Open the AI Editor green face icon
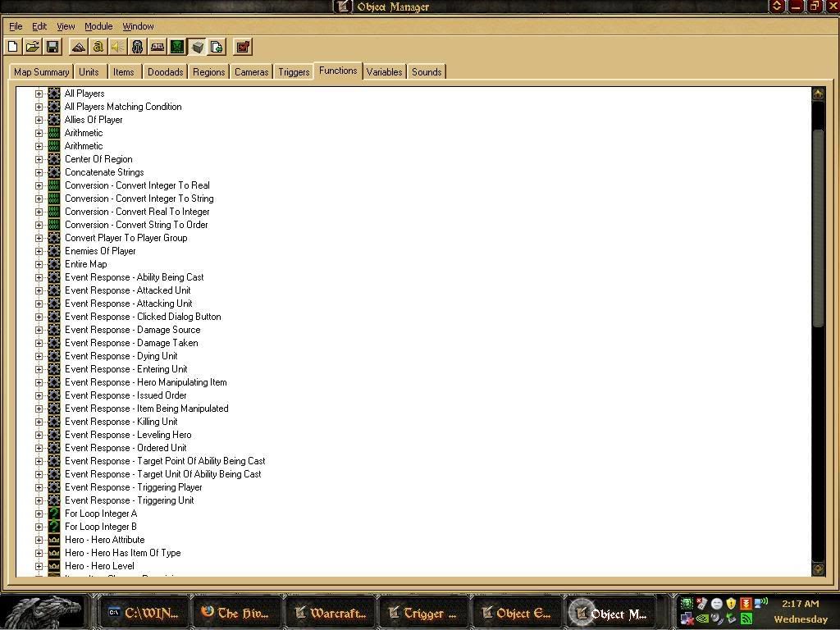840x630 pixels. click(177, 47)
